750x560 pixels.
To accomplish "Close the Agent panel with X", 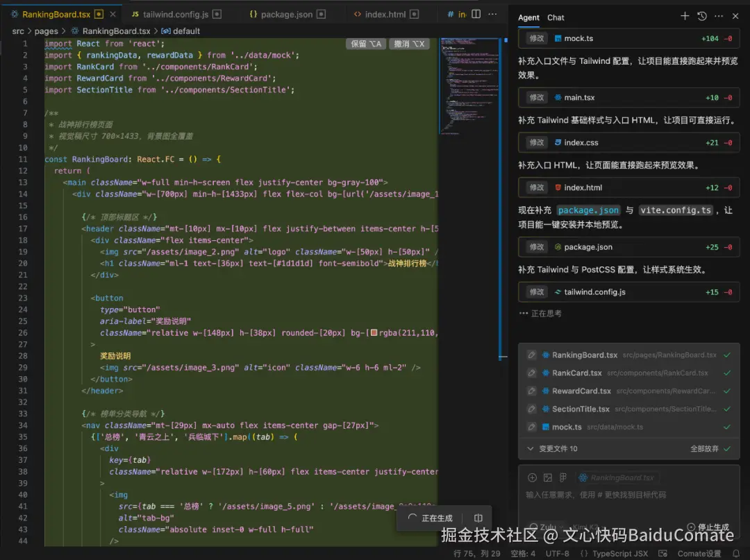I will pyautogui.click(x=735, y=16).
